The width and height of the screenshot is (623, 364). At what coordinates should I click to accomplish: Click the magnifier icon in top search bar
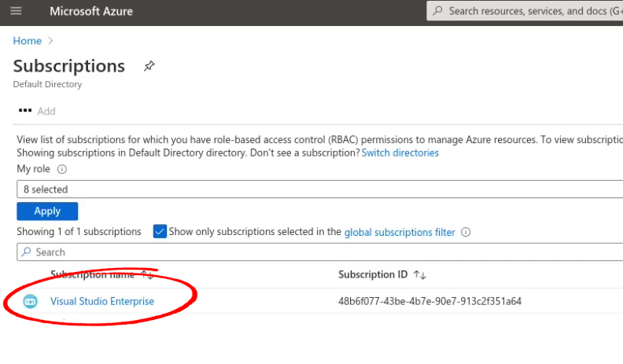(x=437, y=11)
